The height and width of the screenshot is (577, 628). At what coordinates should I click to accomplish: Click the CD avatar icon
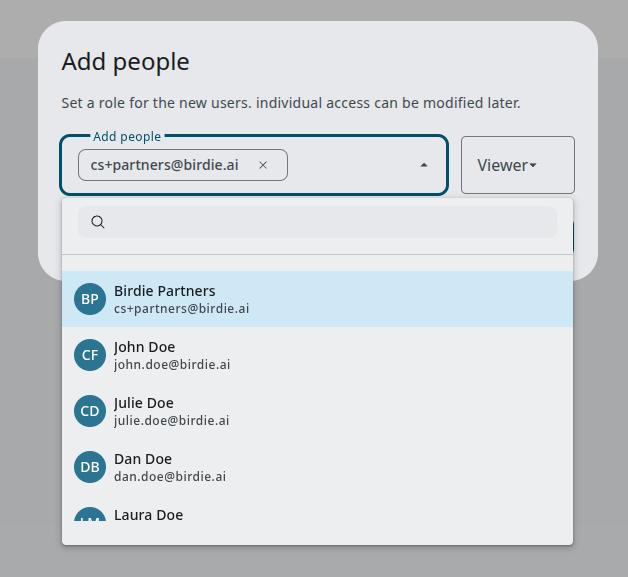click(x=90, y=411)
